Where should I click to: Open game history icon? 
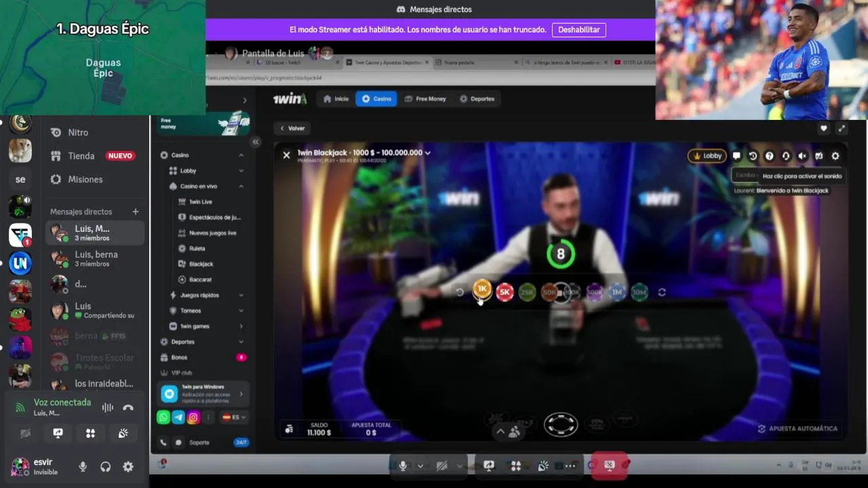pos(753,156)
